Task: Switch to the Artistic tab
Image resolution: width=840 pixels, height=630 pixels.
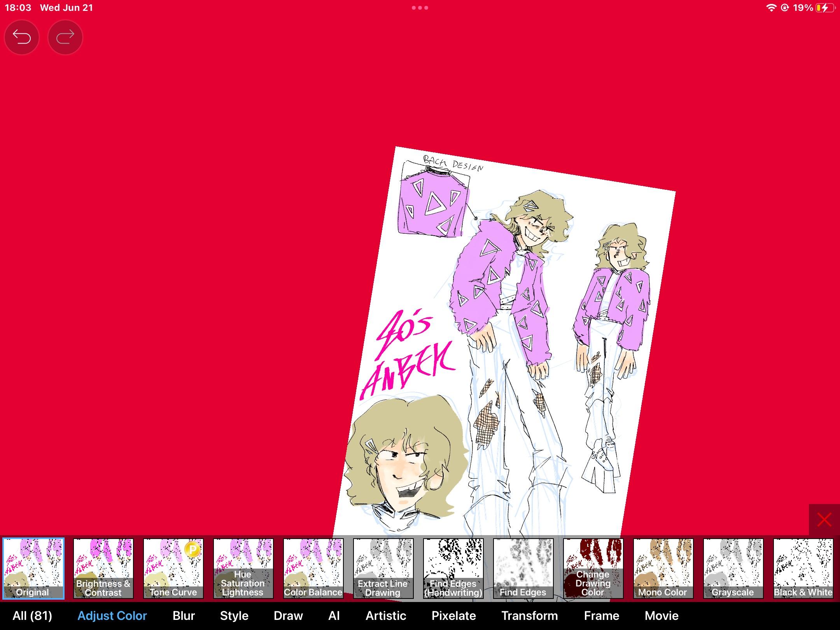Action: tap(386, 616)
